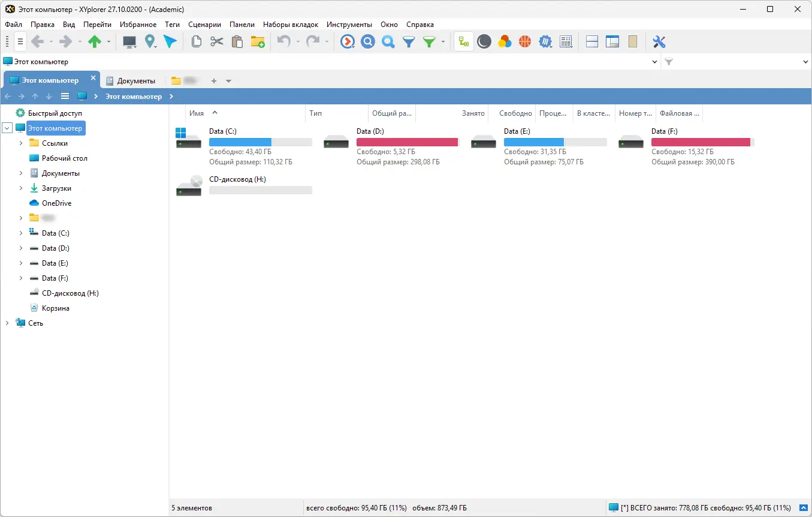Switch to horizontal dual pane layout icon
Screen dimensions: 812x517
click(591, 41)
